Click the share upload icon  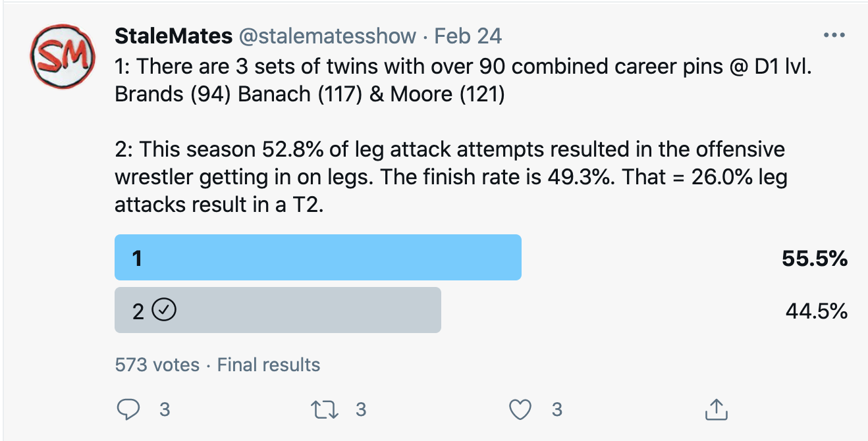715,409
